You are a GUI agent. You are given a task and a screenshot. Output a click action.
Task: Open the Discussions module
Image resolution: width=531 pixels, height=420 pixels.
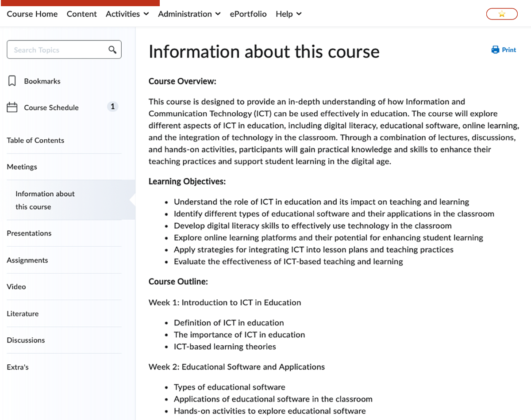click(x=26, y=340)
